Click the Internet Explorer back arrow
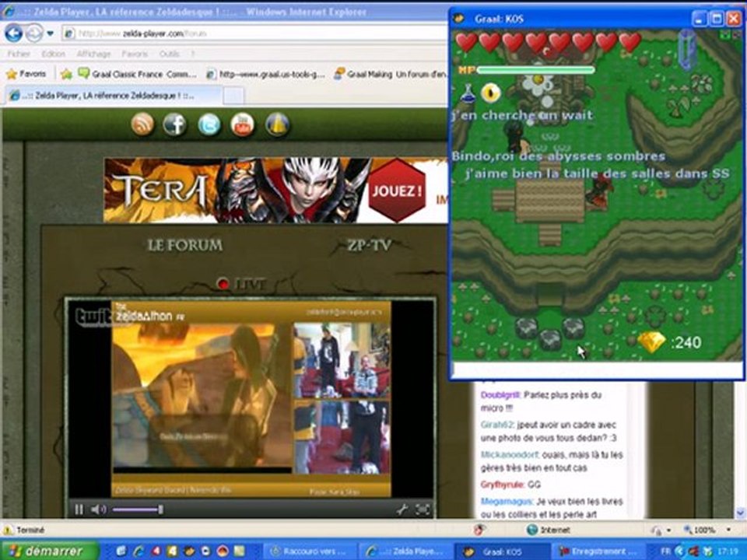 click(x=13, y=33)
